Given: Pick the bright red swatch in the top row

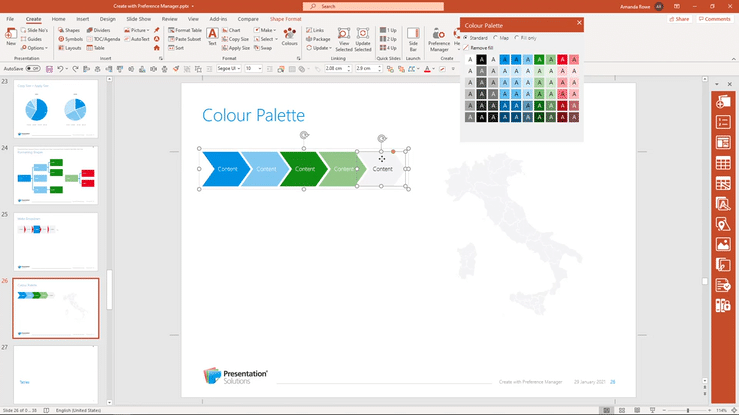Looking at the screenshot, I should [562, 60].
